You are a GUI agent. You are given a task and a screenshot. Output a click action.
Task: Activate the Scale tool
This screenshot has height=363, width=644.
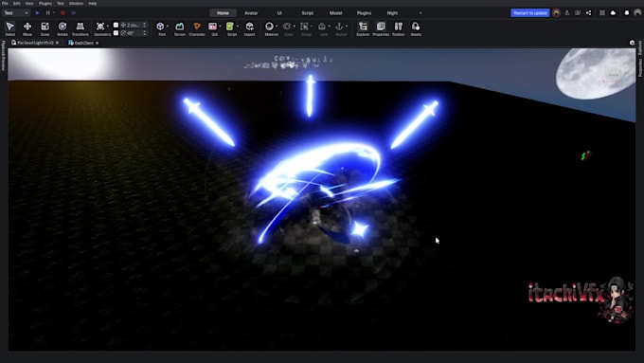click(x=45, y=28)
